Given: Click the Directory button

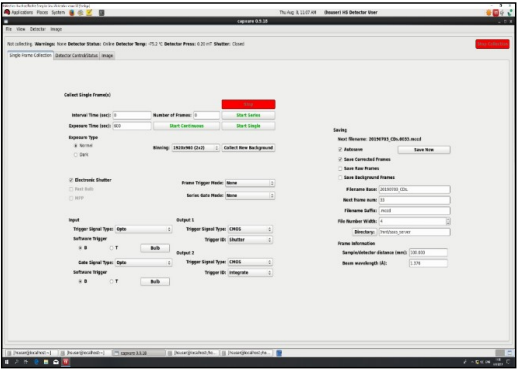Looking at the screenshot, I should (x=364, y=232).
